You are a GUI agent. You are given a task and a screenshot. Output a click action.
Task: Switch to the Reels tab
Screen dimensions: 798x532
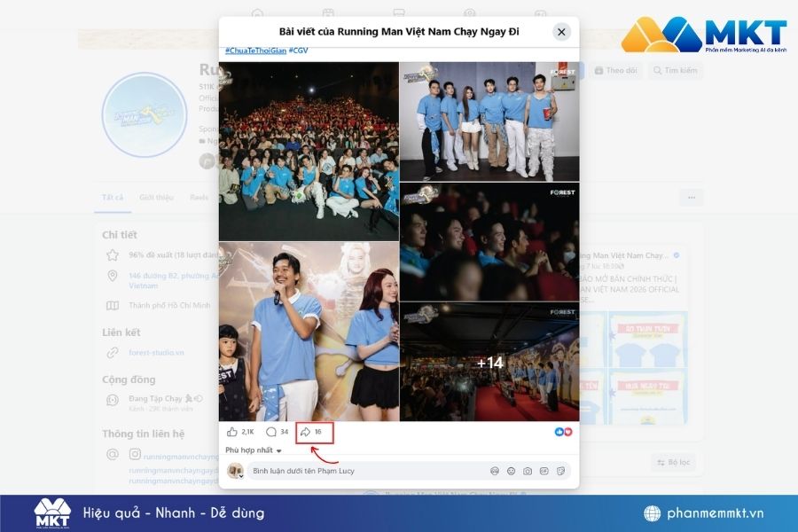click(199, 198)
